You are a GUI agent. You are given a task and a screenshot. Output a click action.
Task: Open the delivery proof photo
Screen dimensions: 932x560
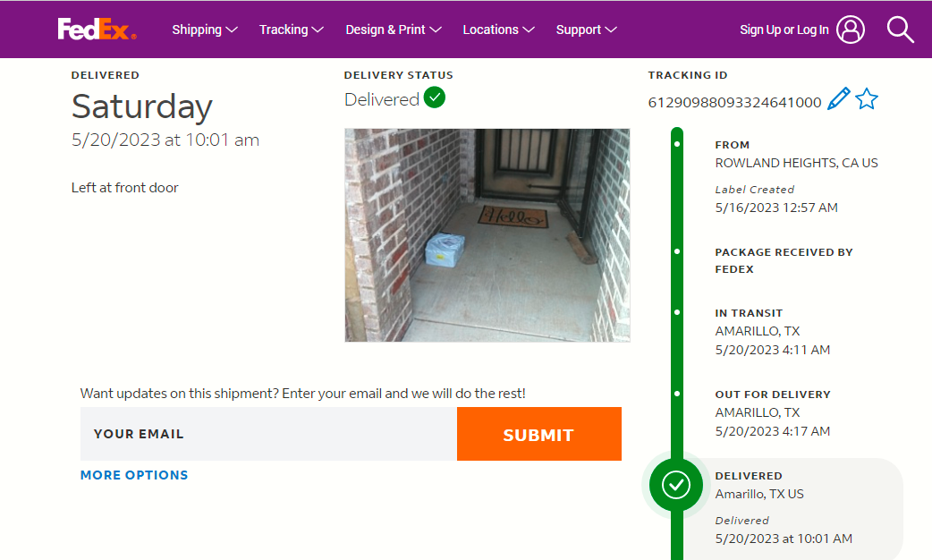[487, 235]
